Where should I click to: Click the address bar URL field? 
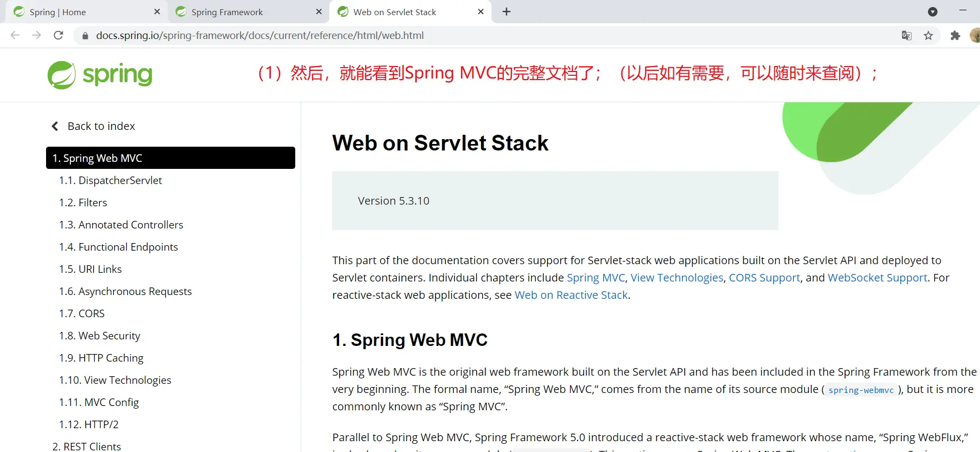coord(260,36)
